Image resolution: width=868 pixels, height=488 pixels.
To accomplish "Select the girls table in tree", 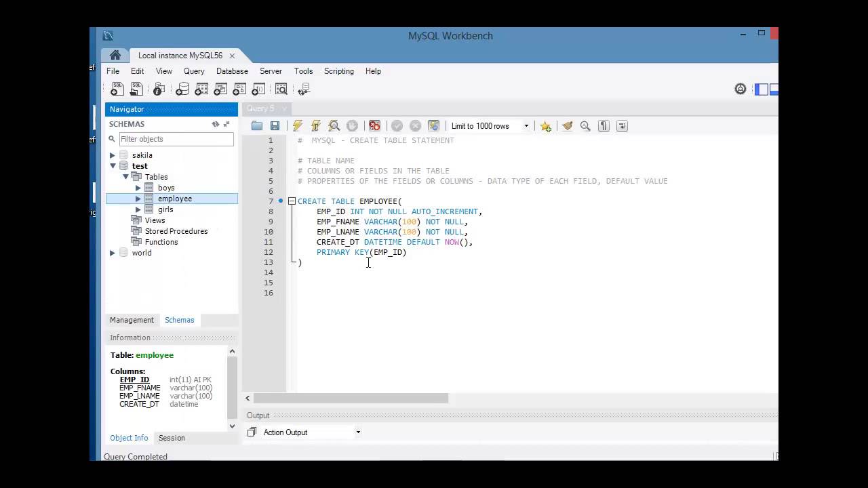I will coord(165,209).
